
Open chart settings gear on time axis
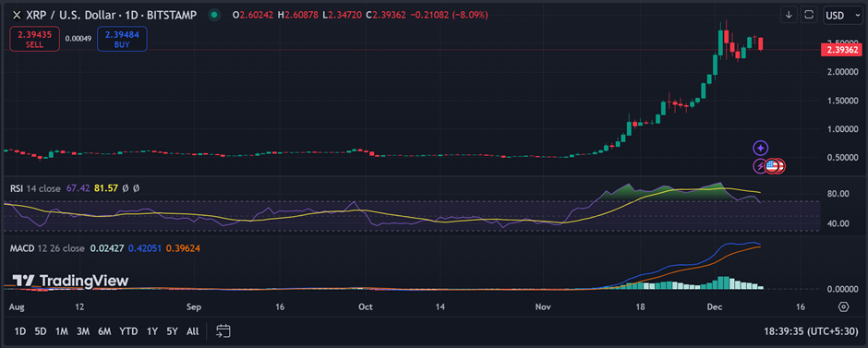(x=843, y=306)
